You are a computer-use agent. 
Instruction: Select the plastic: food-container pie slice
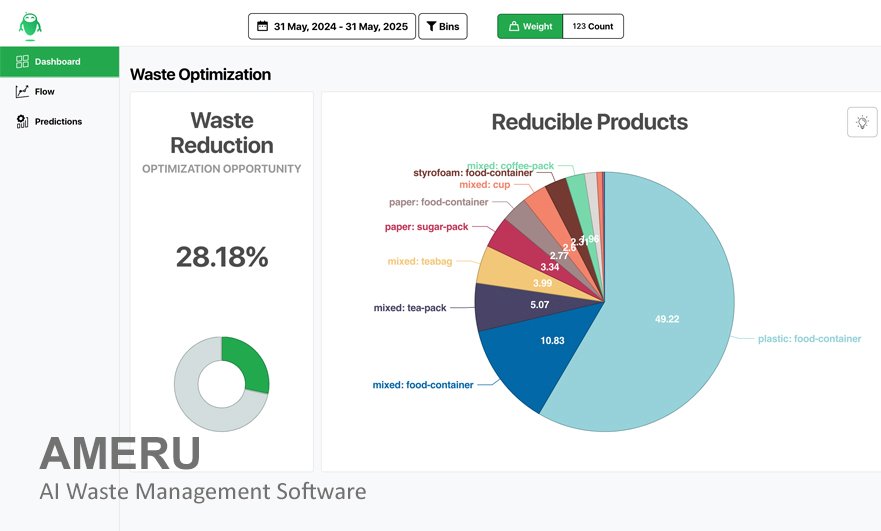(660, 320)
